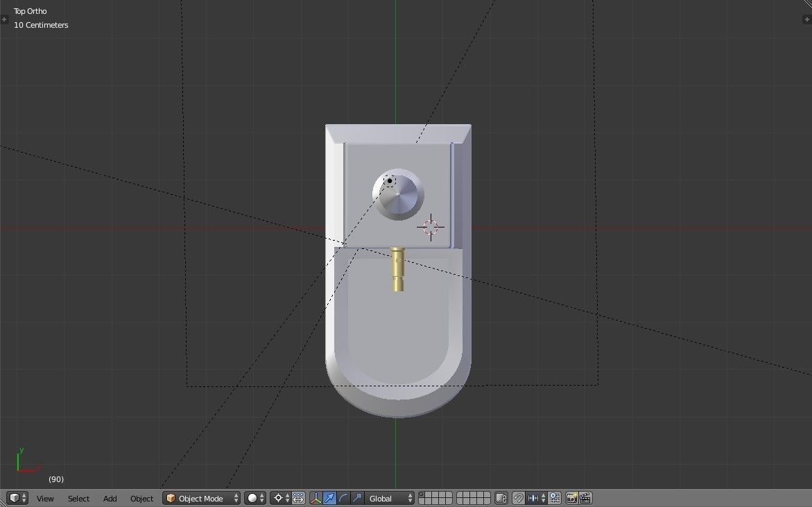The height and width of the screenshot is (507, 812).
Task: Select the translate manipulator arrow
Action: [x=329, y=498]
